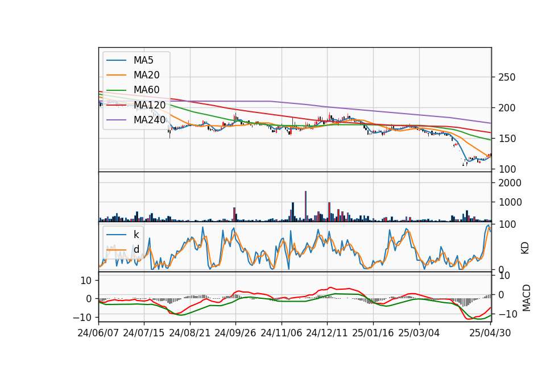
Task: Click the tallest volume bar spike
Action: tap(306, 206)
